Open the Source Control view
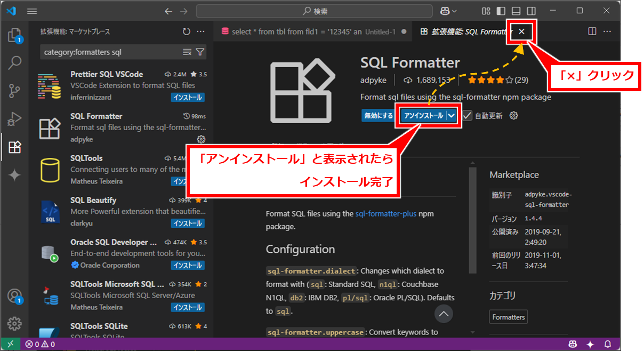The image size is (644, 351). pyautogui.click(x=14, y=91)
